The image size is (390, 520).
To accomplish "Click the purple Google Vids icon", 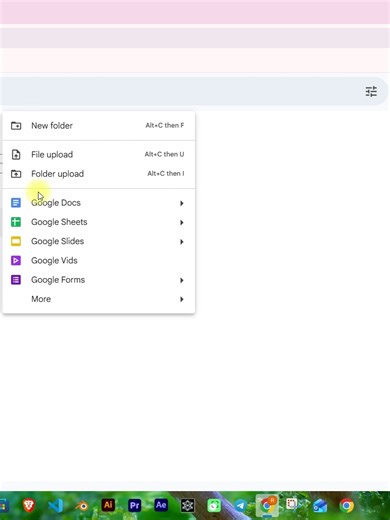I will tap(16, 261).
